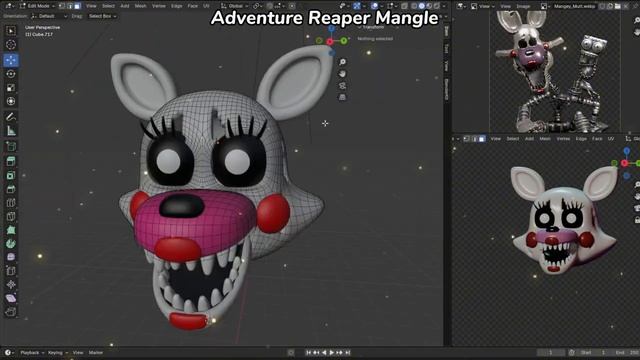Select the Inset Faces tool
Image resolution: width=640 pixels, height=360 pixels.
11,175
